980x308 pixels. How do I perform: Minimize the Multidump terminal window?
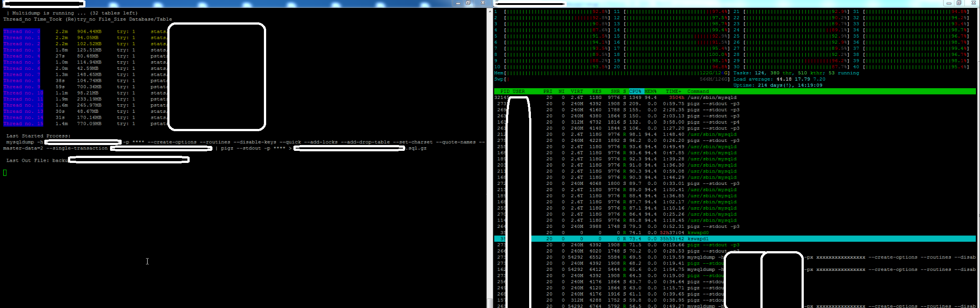pyautogui.click(x=458, y=3)
